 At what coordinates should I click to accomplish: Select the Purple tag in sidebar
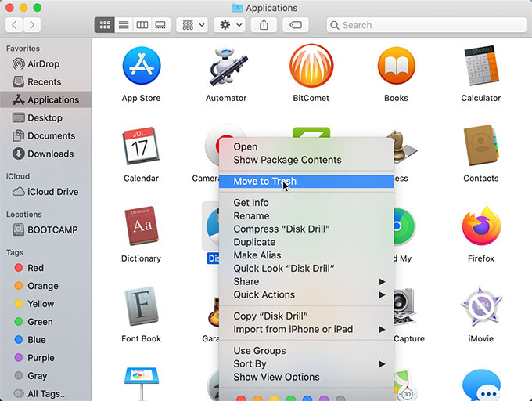tap(45, 358)
